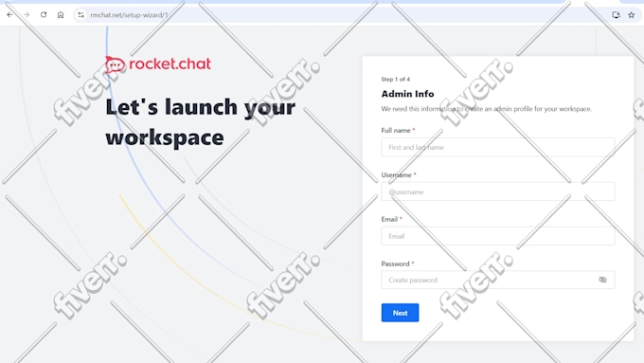Go back using the browser back arrow

(9, 15)
